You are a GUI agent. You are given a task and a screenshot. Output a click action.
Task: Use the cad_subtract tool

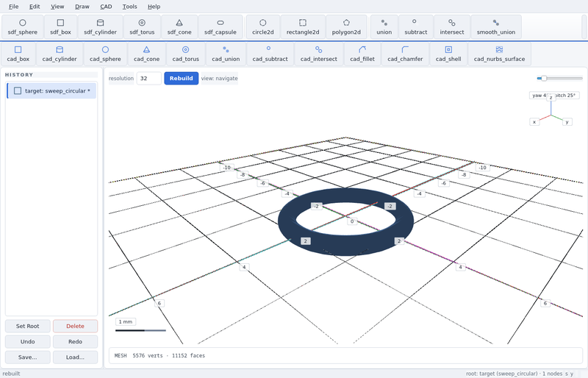click(x=270, y=54)
